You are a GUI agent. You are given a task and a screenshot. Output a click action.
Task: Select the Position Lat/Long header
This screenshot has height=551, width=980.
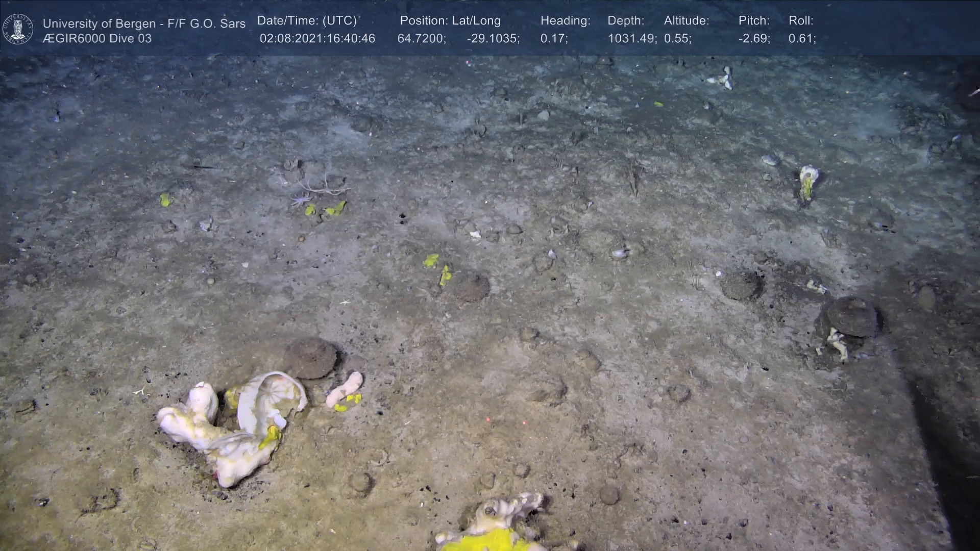click(x=450, y=21)
